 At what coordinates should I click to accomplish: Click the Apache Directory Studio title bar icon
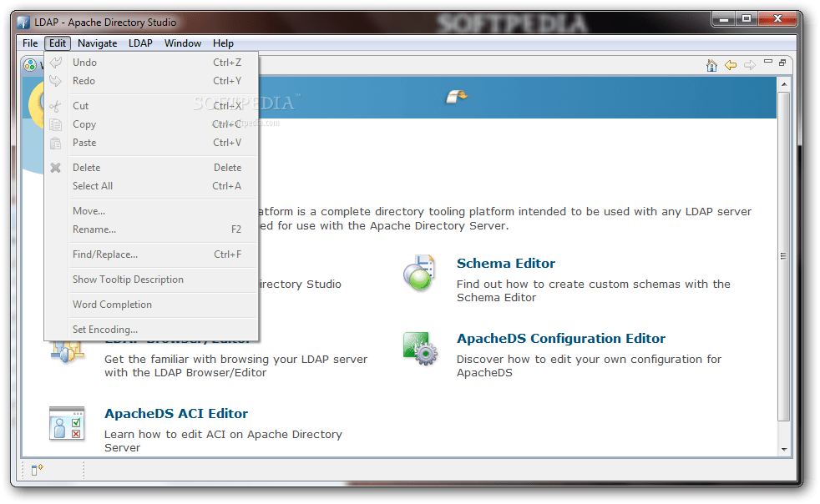click(x=23, y=23)
